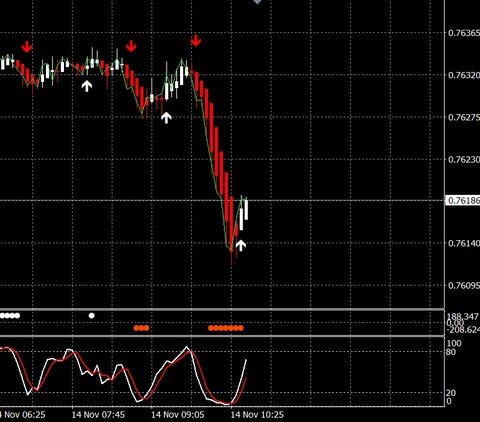Click the 80 level on oscillator scale
480x422 pixels.
pyautogui.click(x=451, y=352)
